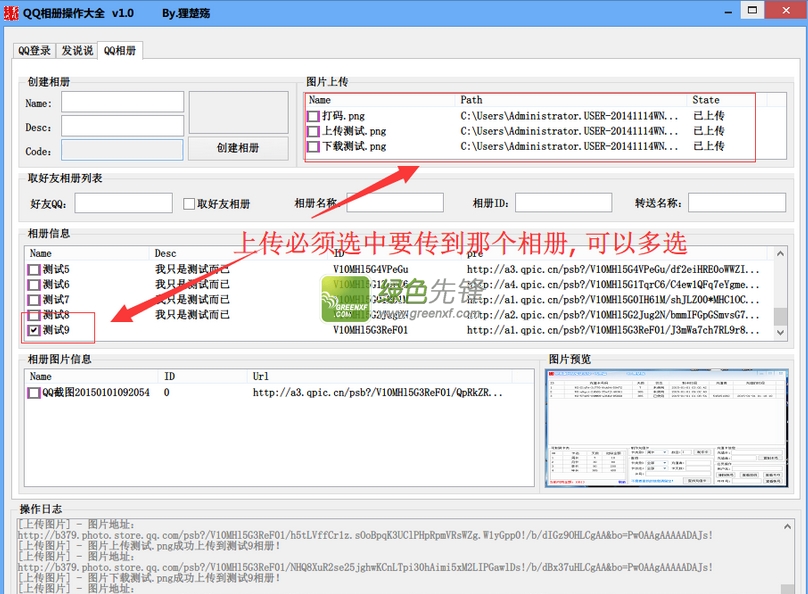808x594 pixels.
Task: Check the QQ截图20150101092054 photo checkbox
Action: 34,393
